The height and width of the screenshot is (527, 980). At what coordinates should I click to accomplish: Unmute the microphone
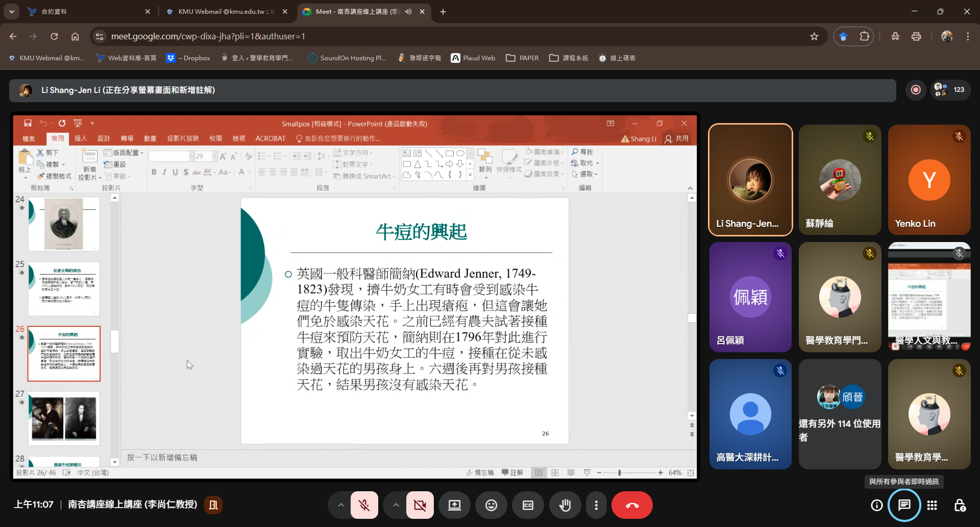[364, 505]
